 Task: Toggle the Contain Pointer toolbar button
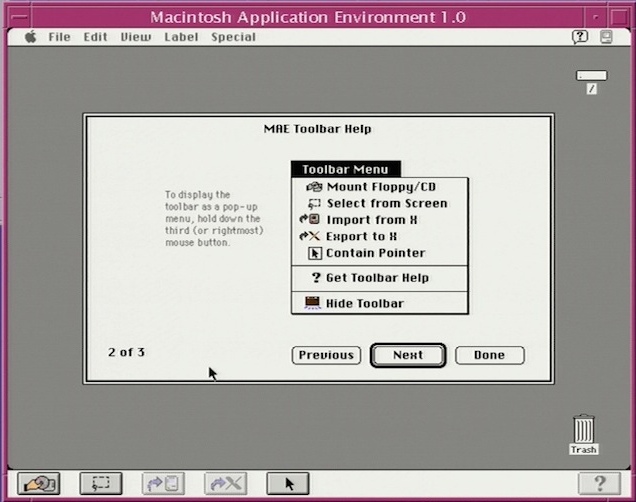288,483
